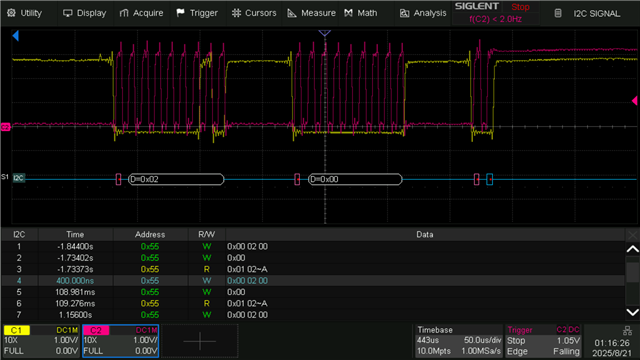Click the 0x00 02 00 data in row 7
Image resolution: width=640 pixels, height=360 pixels.
coord(247,315)
